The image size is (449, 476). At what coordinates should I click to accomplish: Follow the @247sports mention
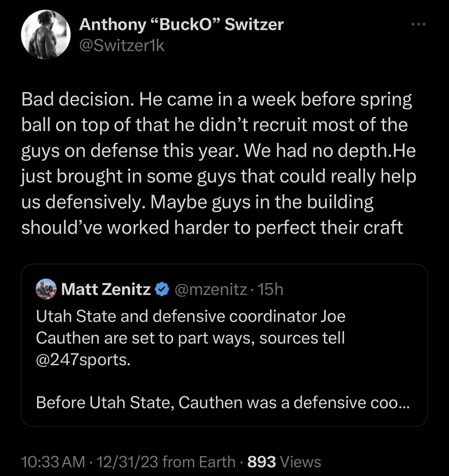coord(83,360)
